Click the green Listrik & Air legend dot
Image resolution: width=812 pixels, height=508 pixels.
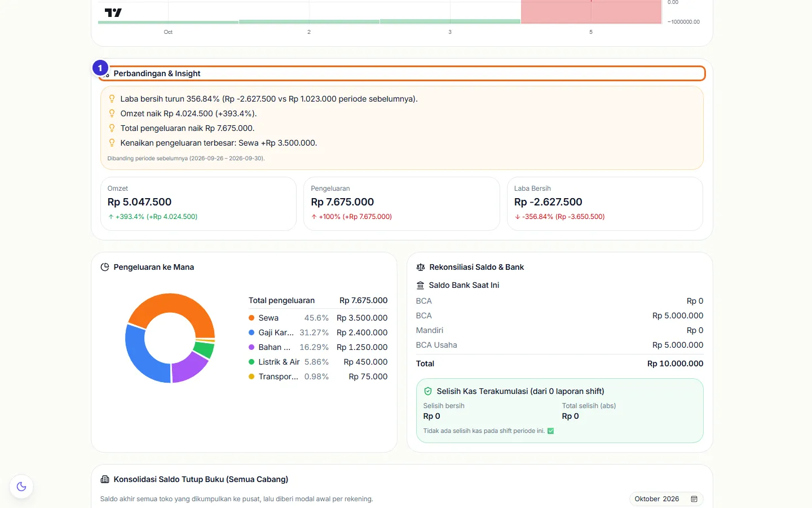click(251, 362)
